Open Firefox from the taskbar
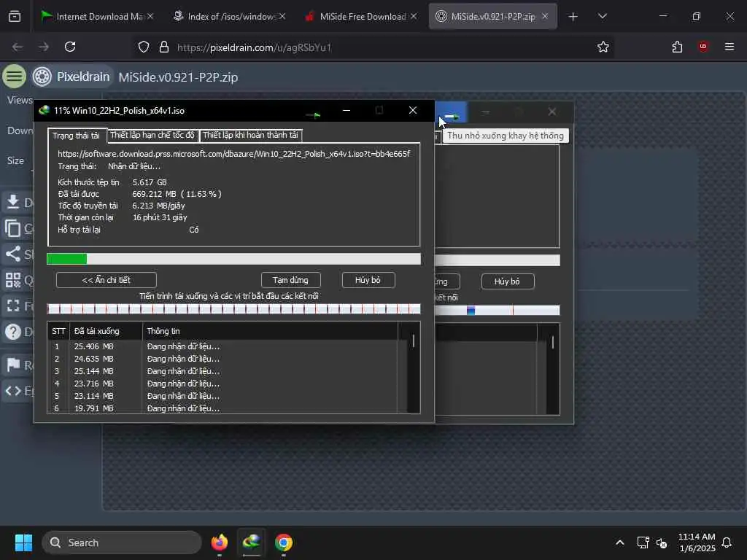This screenshot has width=747, height=560. (x=219, y=542)
